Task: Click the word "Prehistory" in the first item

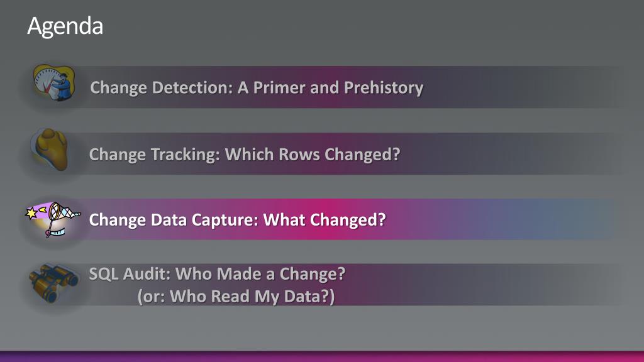Action: click(384, 87)
